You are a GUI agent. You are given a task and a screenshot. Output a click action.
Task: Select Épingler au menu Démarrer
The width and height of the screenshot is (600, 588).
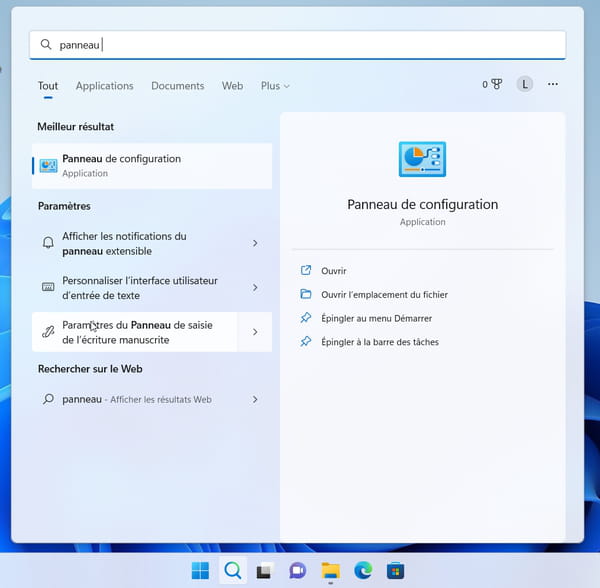377,318
